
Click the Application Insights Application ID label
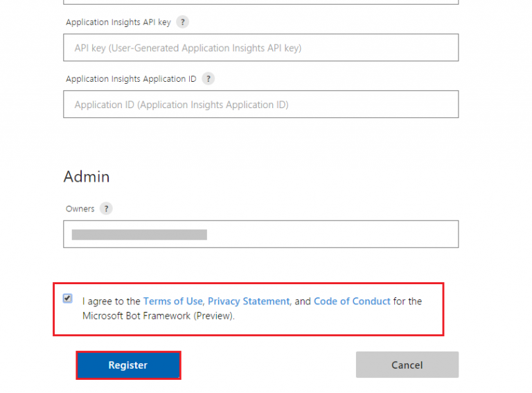pyautogui.click(x=131, y=79)
